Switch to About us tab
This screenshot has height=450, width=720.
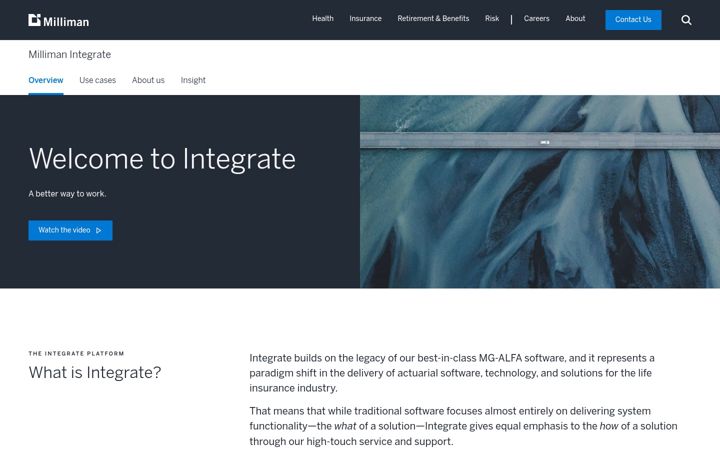tap(148, 80)
